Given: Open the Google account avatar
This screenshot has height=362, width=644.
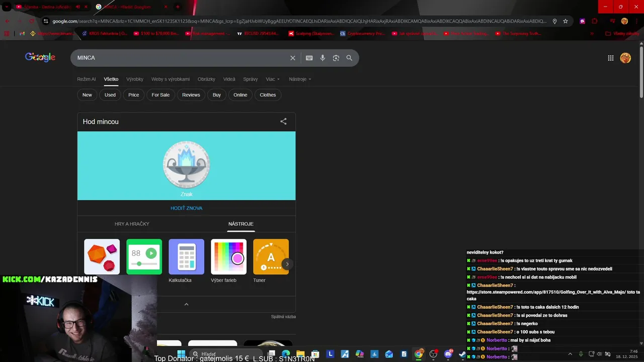Looking at the screenshot, I should (625, 58).
